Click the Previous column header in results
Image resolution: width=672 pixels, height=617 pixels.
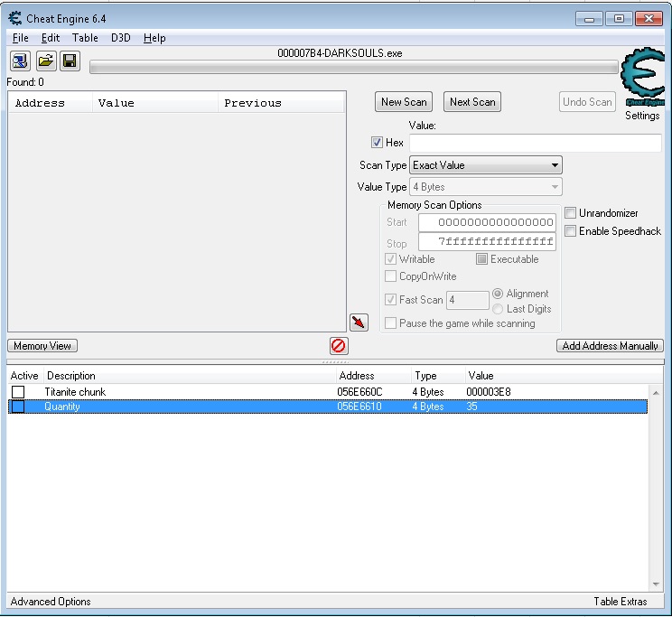coord(281,103)
